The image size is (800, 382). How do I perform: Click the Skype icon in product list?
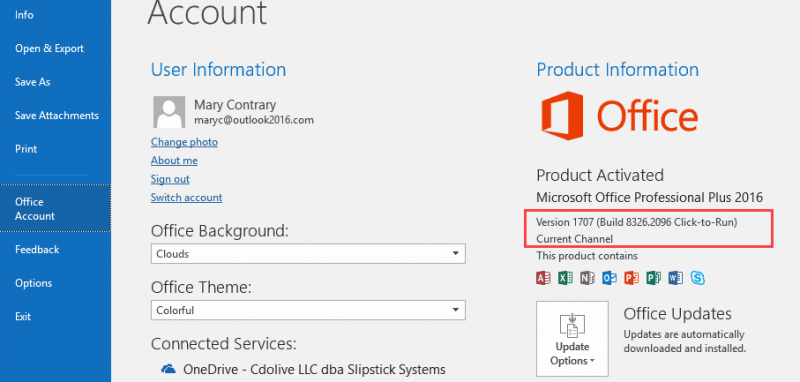click(698, 277)
